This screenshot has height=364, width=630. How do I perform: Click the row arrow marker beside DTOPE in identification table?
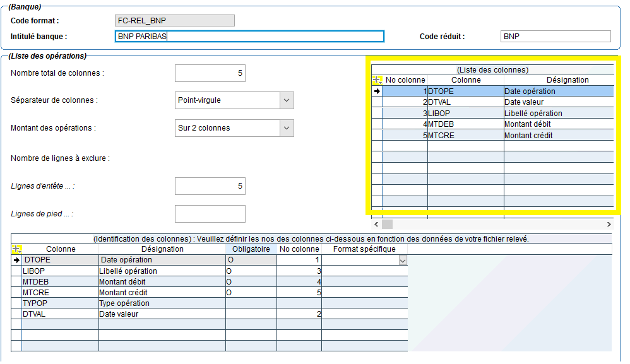pyautogui.click(x=16, y=260)
